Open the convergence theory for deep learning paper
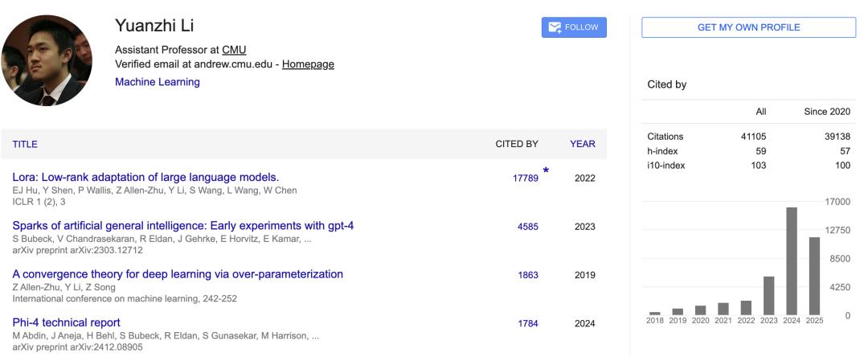Screen dimensions: 868x357 point(177,274)
